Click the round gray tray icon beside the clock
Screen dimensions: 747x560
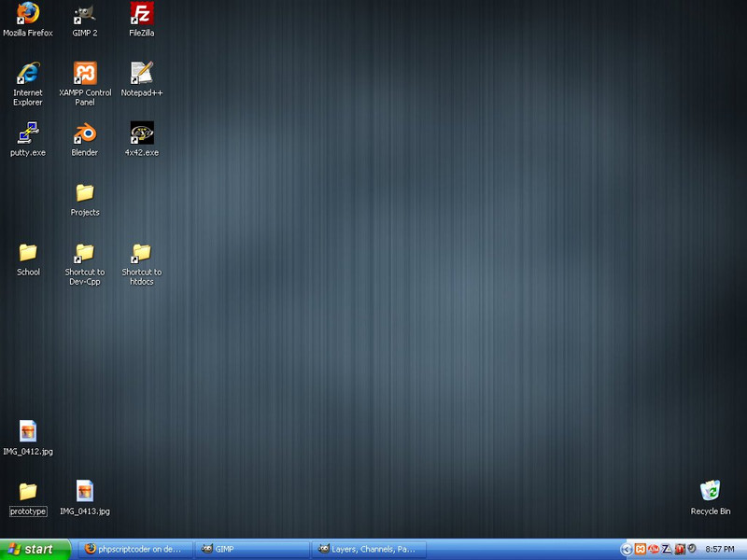tap(692, 549)
